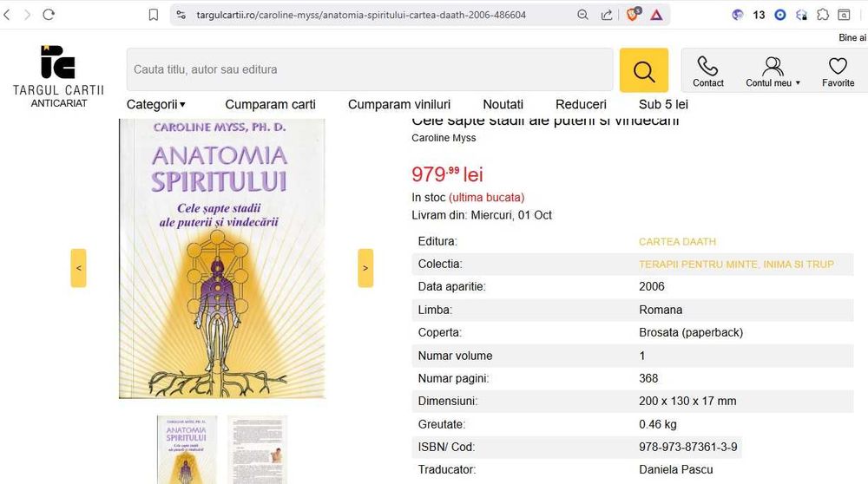Open Contact phone icon
This screenshot has height=484, width=868.
click(x=708, y=72)
